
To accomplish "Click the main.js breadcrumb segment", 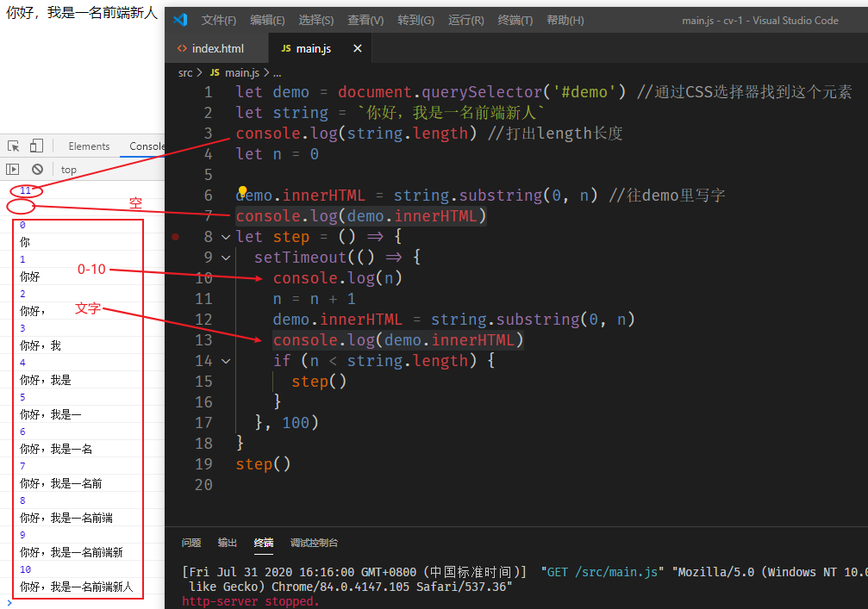I will 242,73.
